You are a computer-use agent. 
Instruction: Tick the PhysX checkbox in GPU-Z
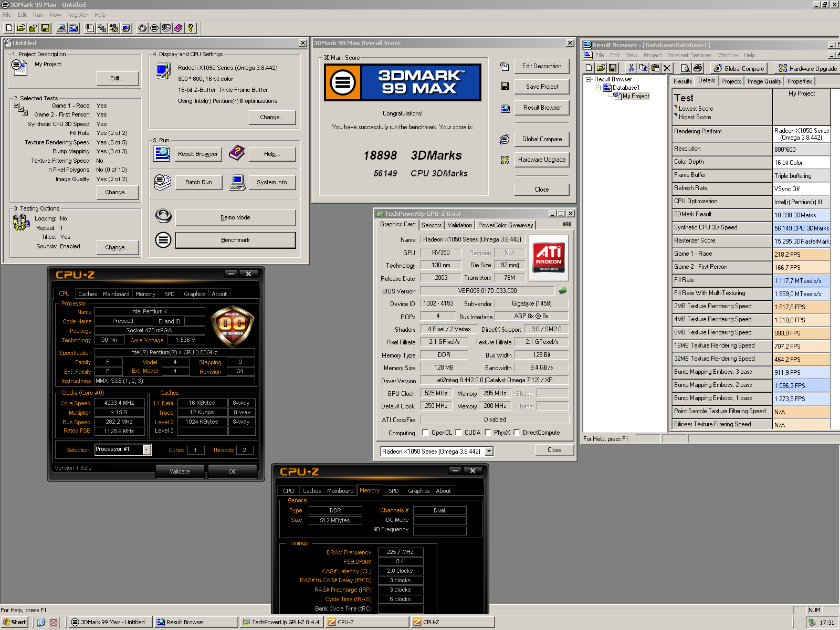tap(488, 433)
